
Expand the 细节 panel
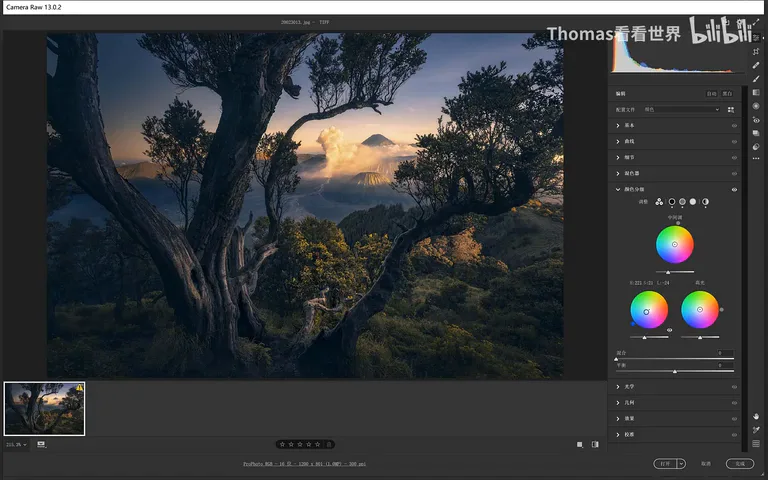(x=618, y=158)
